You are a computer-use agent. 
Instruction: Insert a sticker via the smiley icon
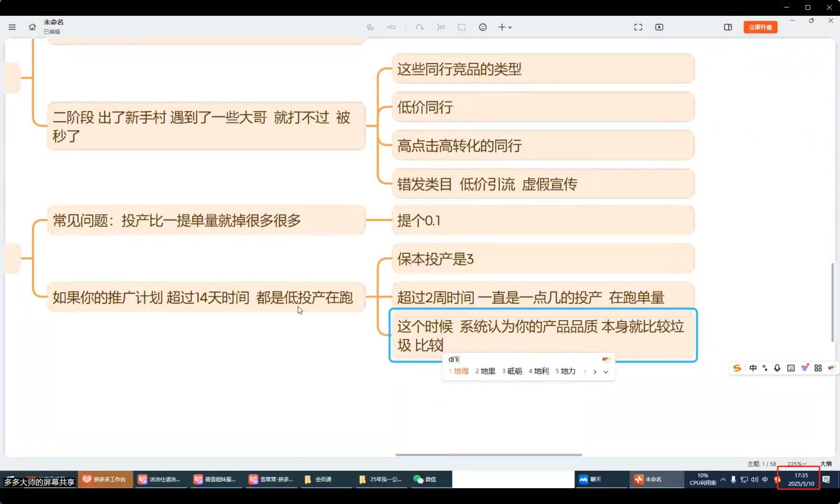[x=483, y=27]
